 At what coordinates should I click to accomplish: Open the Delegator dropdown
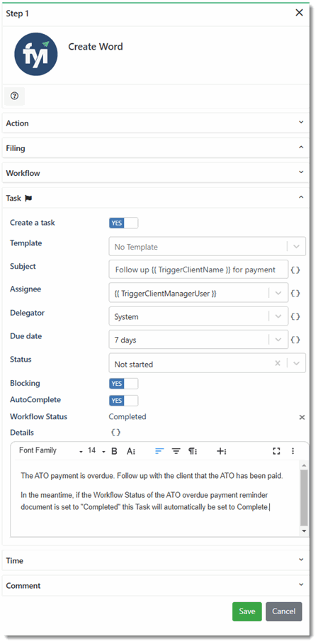(x=198, y=316)
